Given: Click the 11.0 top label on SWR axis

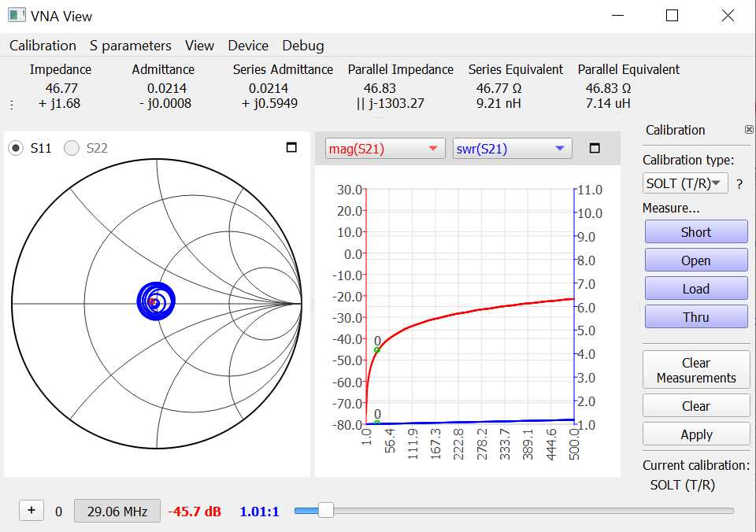Looking at the screenshot, I should [590, 190].
